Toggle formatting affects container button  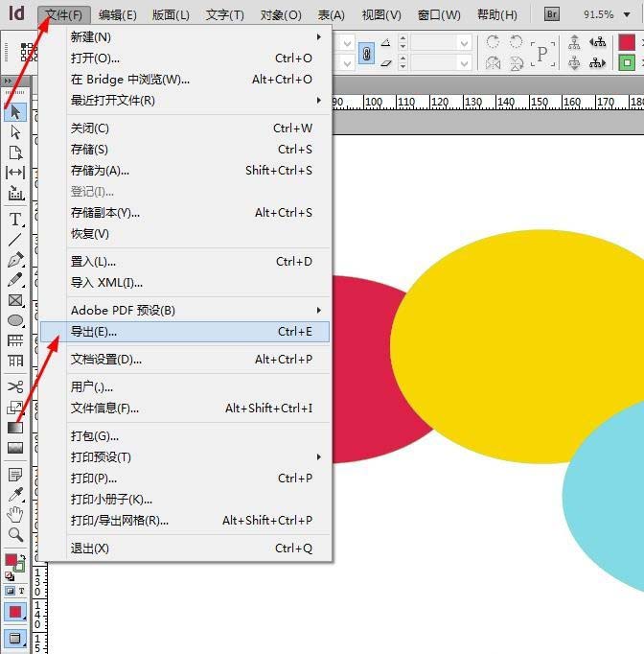pyautogui.click(x=10, y=591)
